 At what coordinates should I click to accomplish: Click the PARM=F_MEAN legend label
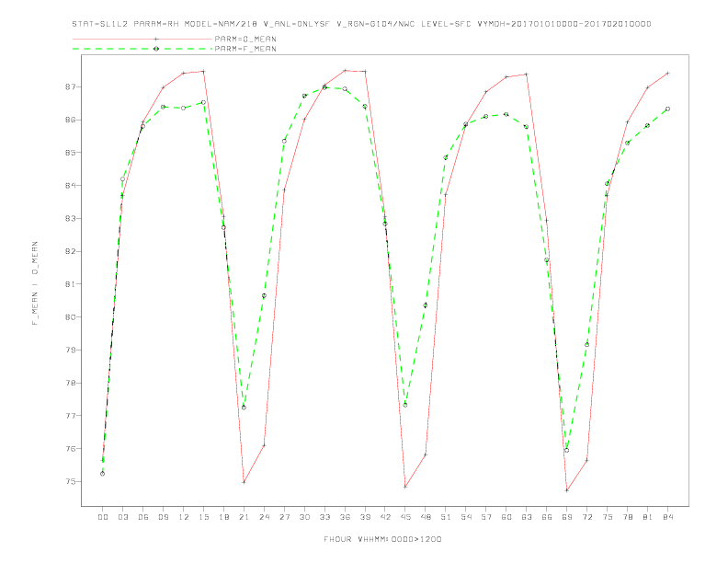pos(245,49)
